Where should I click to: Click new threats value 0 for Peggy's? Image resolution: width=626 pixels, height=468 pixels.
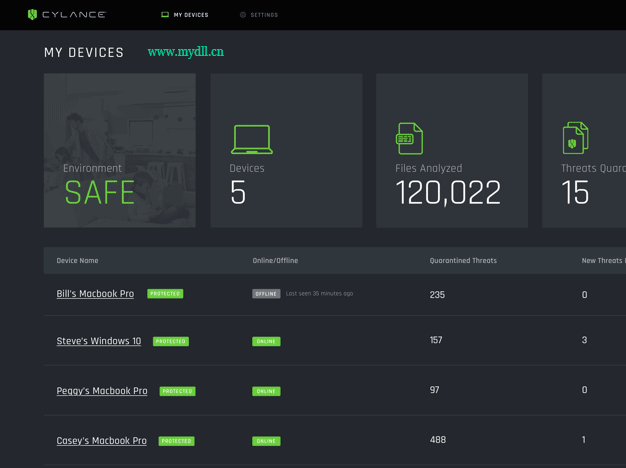coord(584,390)
